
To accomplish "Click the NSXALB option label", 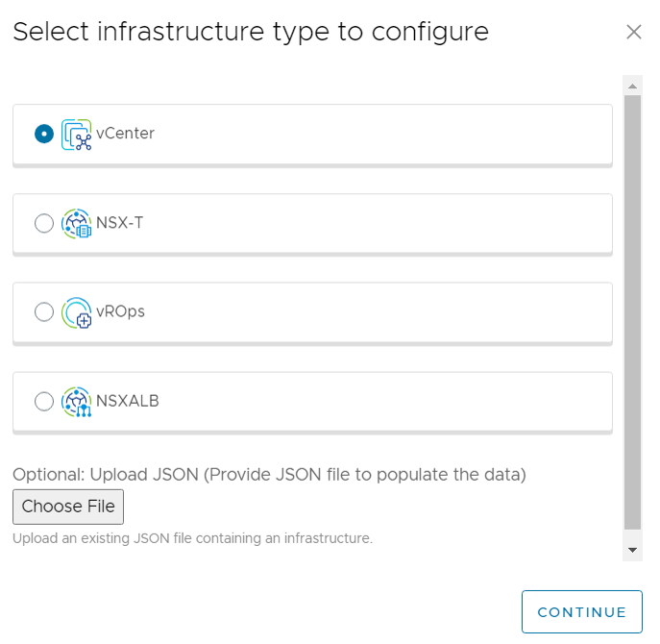I will point(128,401).
